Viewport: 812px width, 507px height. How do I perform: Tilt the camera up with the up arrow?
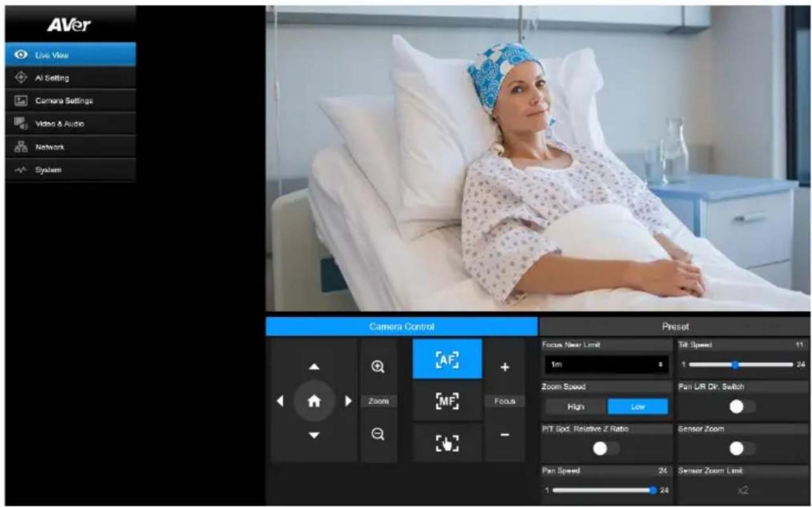314,367
